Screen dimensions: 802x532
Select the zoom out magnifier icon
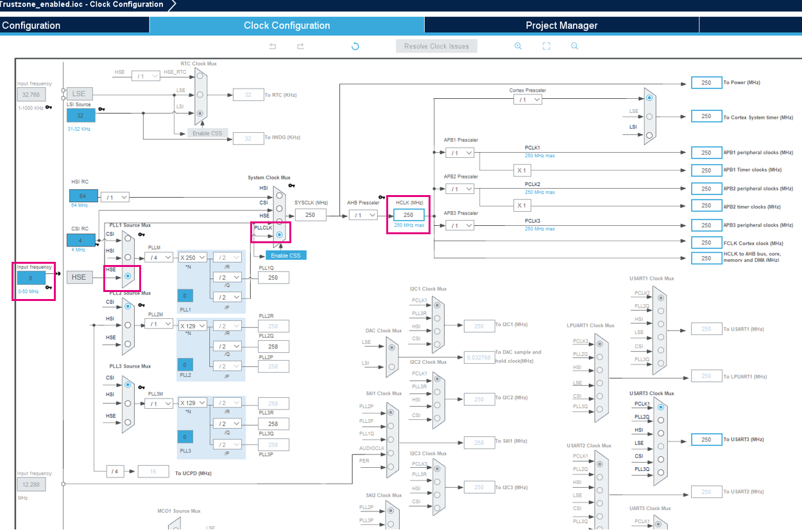pyautogui.click(x=574, y=46)
